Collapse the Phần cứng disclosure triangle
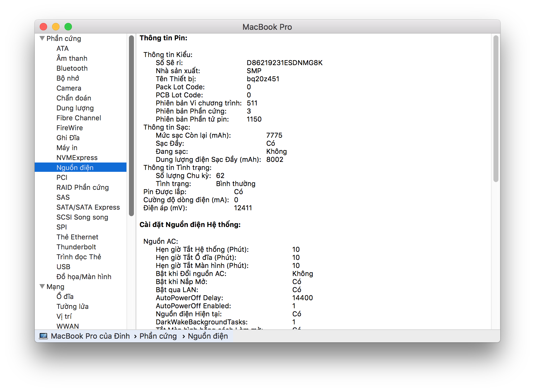535x392 pixels. pyautogui.click(x=42, y=38)
